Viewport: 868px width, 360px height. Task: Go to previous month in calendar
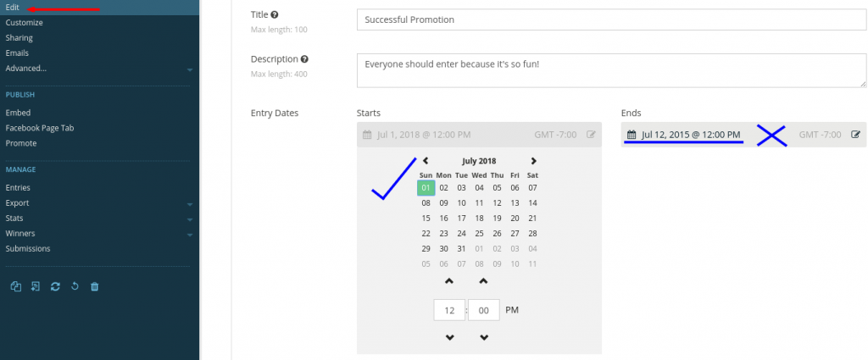tap(426, 161)
